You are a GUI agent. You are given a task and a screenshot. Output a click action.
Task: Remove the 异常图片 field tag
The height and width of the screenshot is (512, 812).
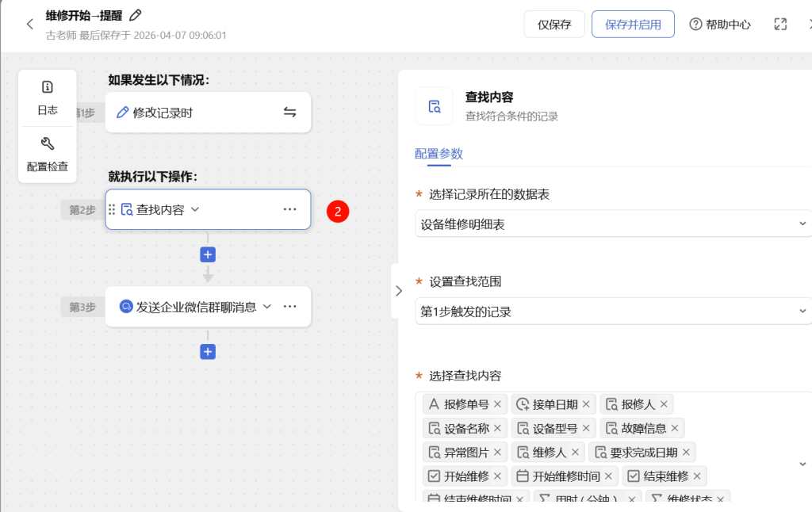coord(498,452)
